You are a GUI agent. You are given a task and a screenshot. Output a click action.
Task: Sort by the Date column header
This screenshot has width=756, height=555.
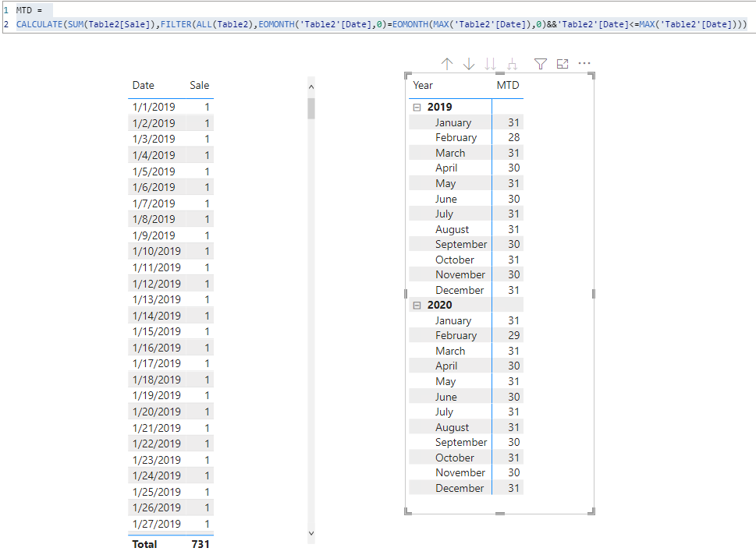coord(144,85)
